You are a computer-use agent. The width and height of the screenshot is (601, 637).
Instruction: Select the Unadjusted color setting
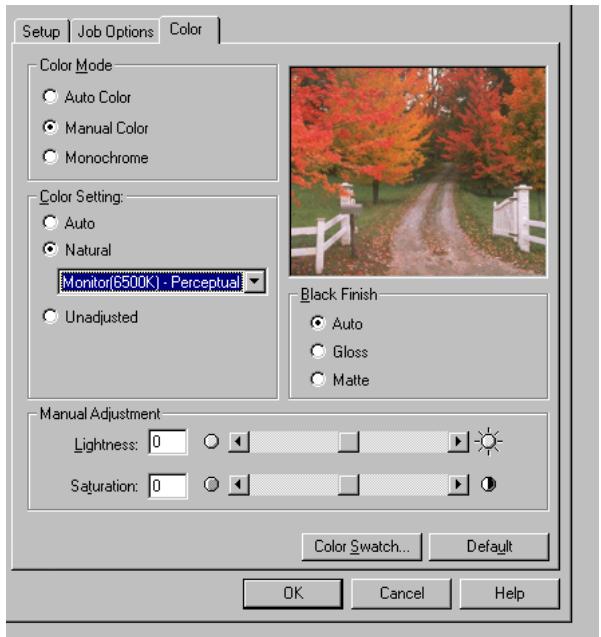tap(50, 317)
